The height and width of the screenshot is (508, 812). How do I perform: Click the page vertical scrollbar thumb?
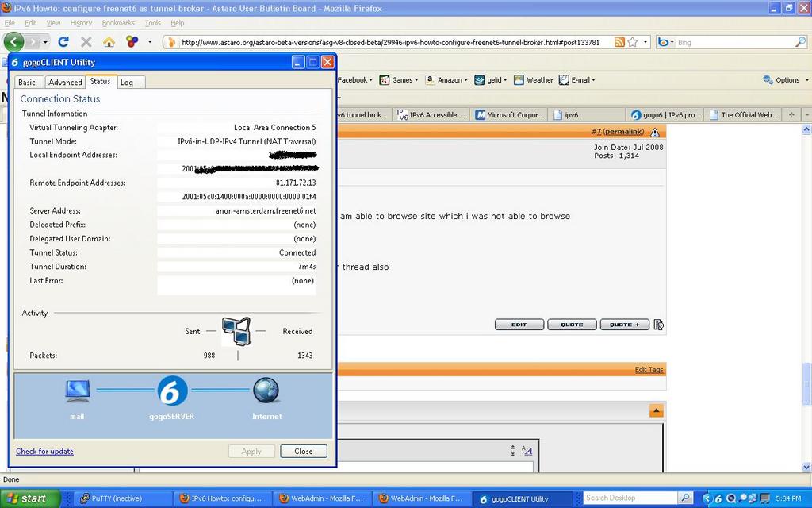[x=806, y=385]
